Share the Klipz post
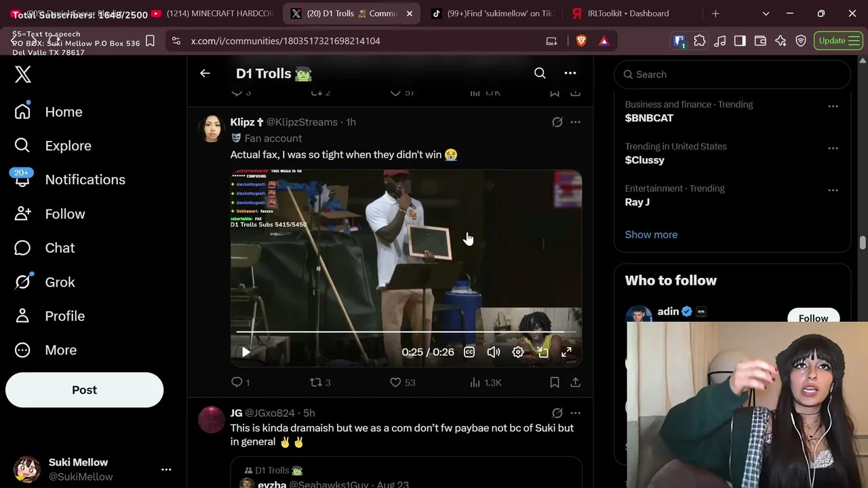This screenshot has height=488, width=868. pos(576,382)
